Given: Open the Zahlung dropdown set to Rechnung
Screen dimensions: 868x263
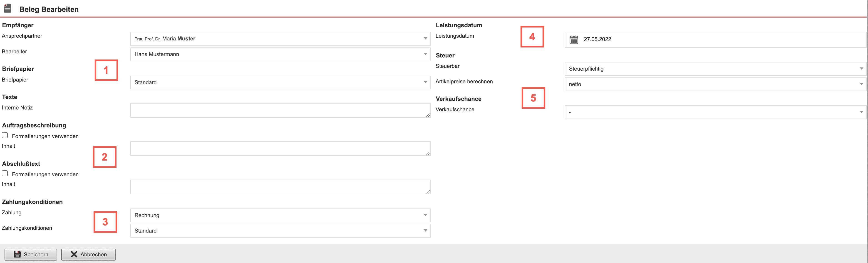Looking at the screenshot, I should tap(280, 215).
